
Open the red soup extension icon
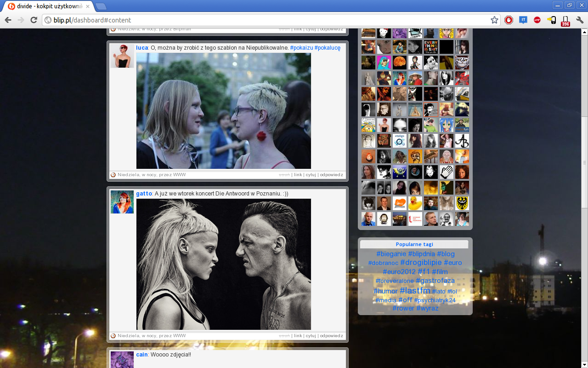pos(537,20)
